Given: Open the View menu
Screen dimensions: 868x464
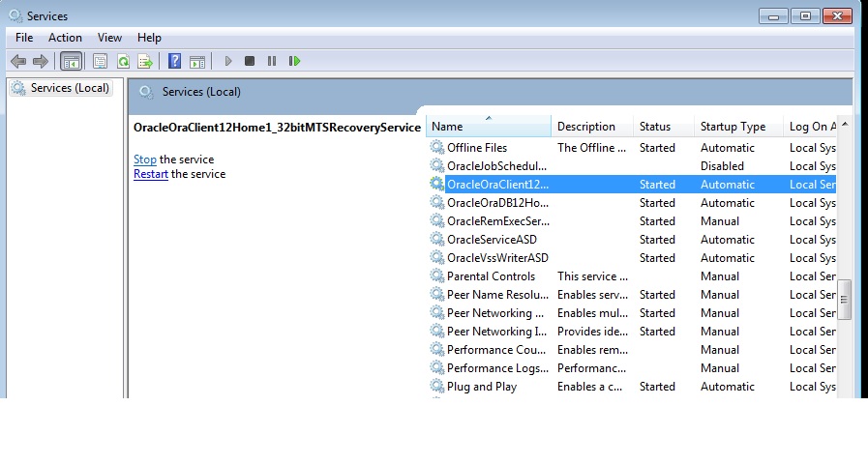Looking at the screenshot, I should 110,38.
